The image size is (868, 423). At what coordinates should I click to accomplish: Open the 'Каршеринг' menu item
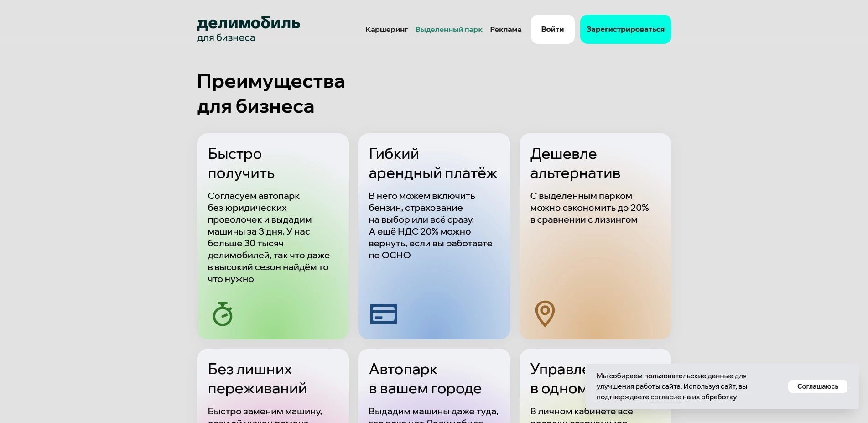pyautogui.click(x=386, y=29)
